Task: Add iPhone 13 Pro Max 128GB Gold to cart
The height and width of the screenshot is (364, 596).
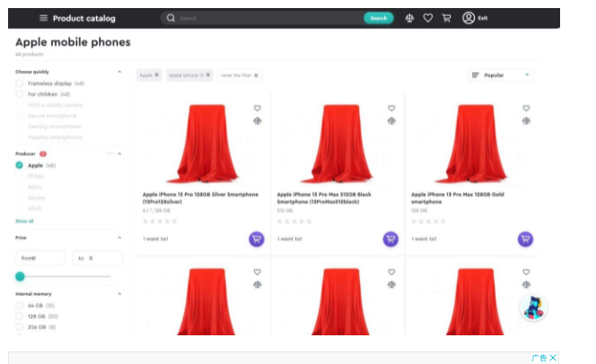Action: coord(525,239)
